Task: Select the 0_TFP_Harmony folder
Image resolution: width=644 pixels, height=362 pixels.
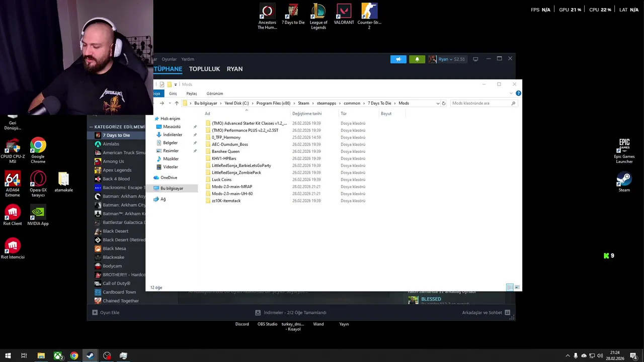Action: [x=226, y=137]
